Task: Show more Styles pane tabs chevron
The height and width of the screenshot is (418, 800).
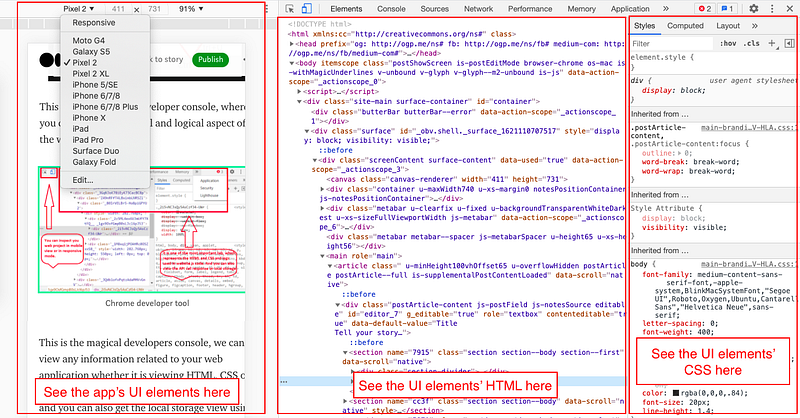Action: [x=755, y=26]
